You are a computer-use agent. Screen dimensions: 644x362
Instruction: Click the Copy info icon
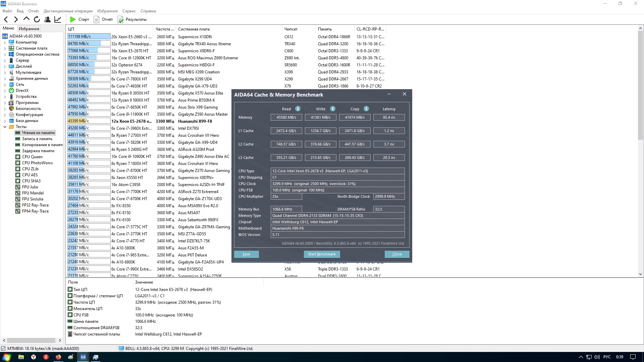click(366, 109)
